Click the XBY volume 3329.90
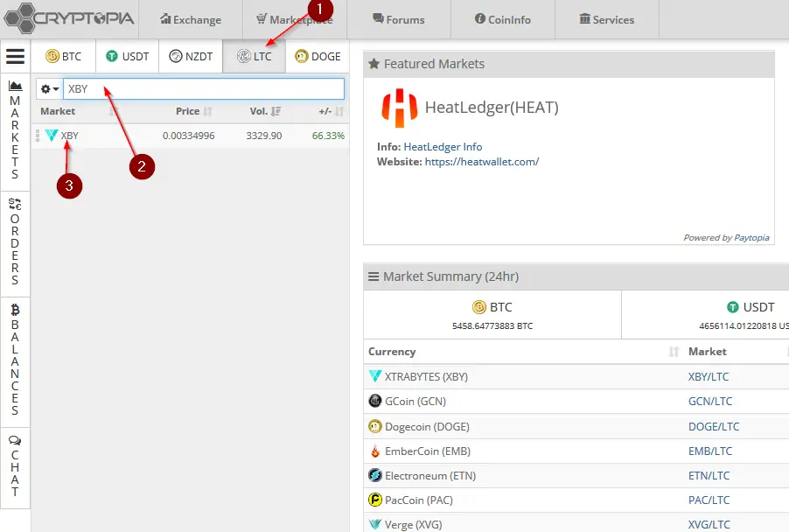Image resolution: width=789 pixels, height=532 pixels. 263,136
